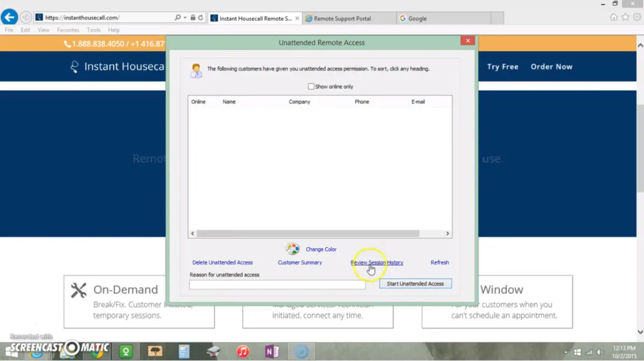Close the Instant Housecall browser tab
This screenshot has height=361, width=644.
pos(297,18)
